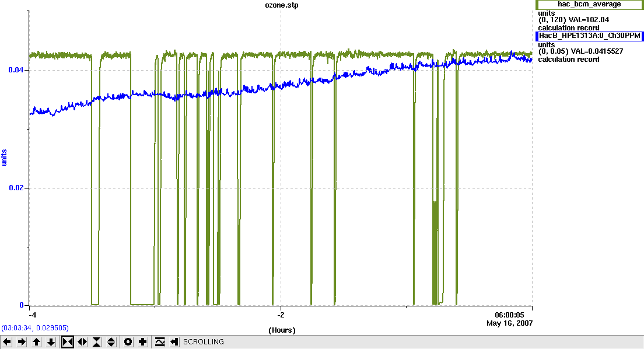Click the May 16, 2007 date label

510,323
